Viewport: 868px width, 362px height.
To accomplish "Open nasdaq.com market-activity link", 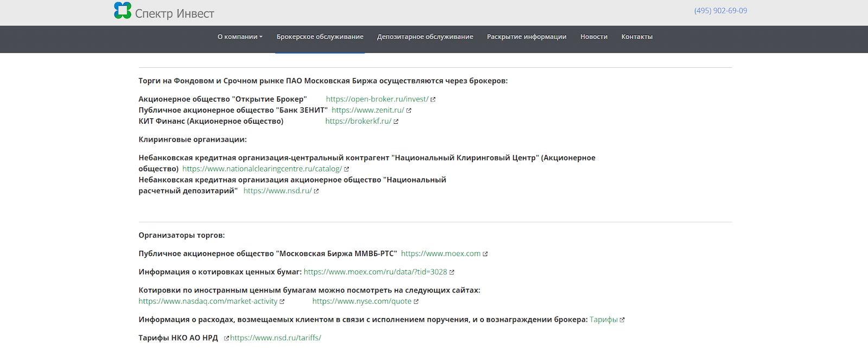I will 208,301.
